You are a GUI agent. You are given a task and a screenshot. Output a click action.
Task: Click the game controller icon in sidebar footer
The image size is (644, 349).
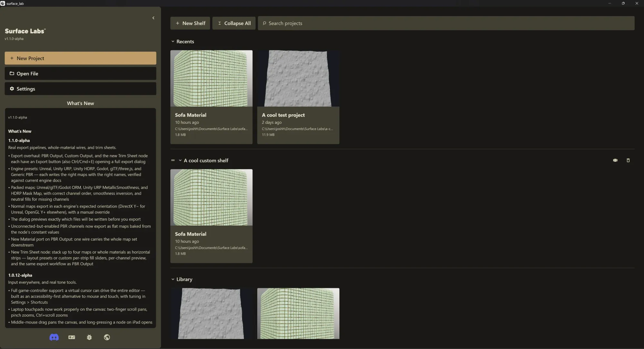tap(72, 337)
